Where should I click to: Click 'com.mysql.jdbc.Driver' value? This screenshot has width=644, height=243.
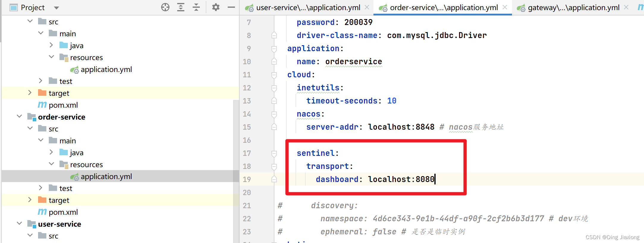tap(437, 35)
